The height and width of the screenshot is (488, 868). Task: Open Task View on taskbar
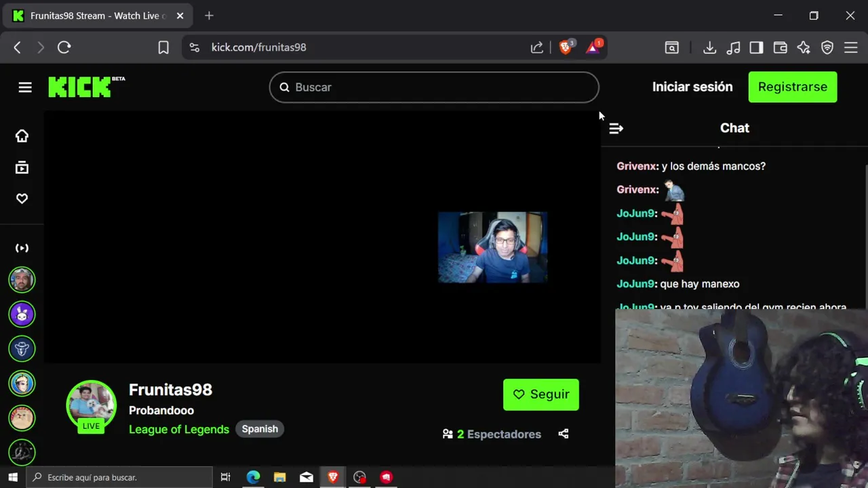[225, 477]
